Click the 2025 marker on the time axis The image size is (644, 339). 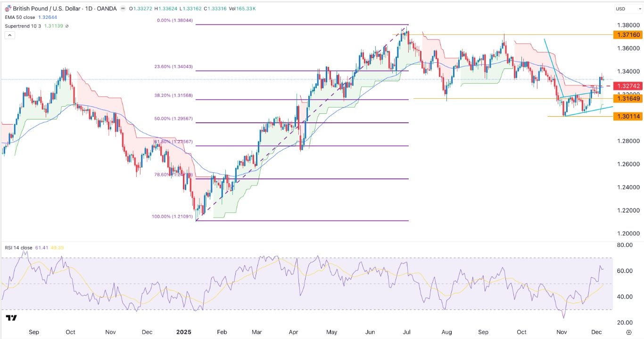[184, 332]
